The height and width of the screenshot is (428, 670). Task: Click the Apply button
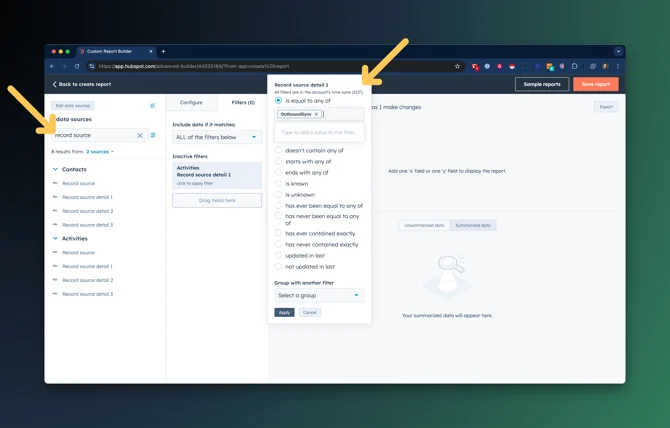click(284, 313)
